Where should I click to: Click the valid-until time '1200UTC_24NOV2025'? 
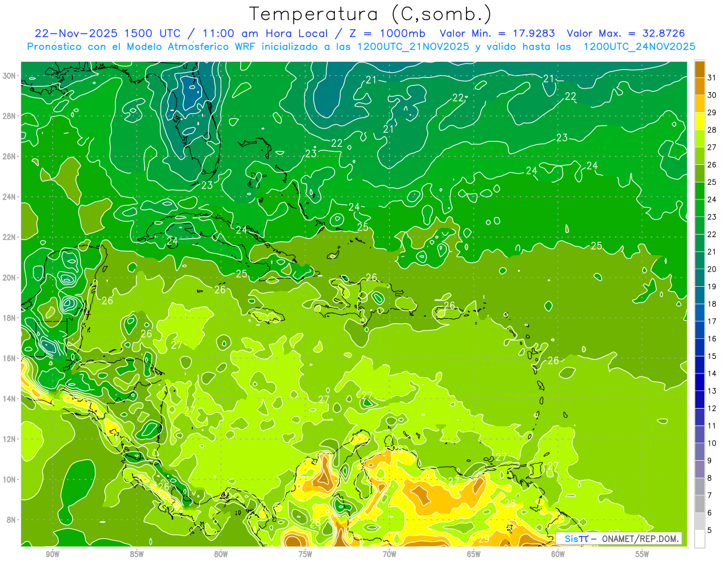(639, 47)
